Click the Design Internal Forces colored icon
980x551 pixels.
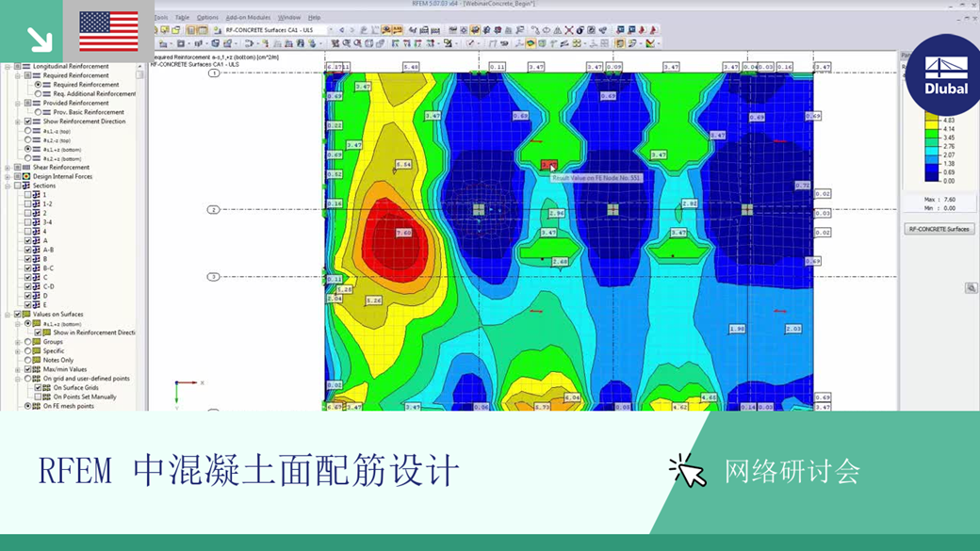(26, 176)
